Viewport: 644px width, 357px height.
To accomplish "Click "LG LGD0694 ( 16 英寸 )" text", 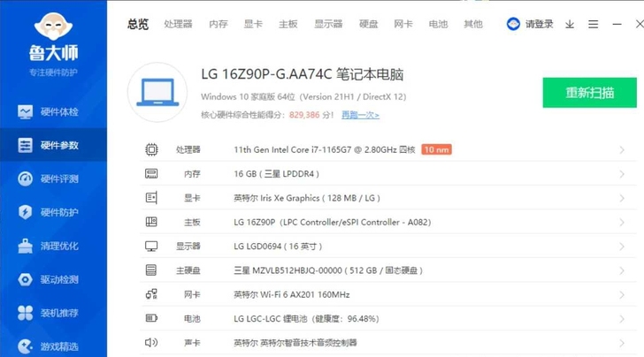I will [278, 247].
